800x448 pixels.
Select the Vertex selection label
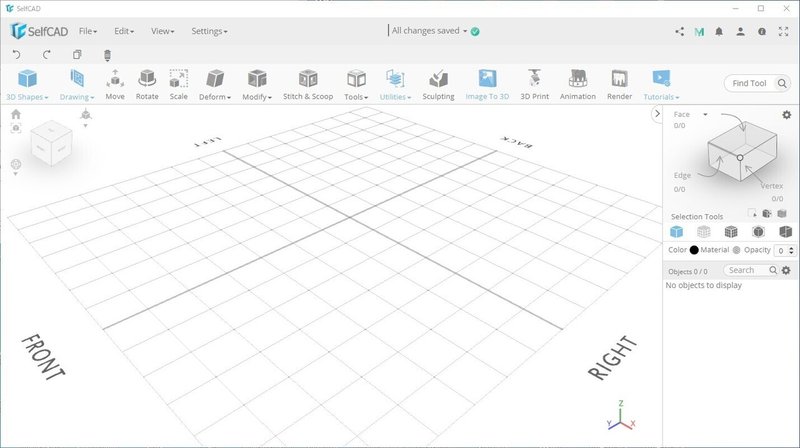coord(771,186)
